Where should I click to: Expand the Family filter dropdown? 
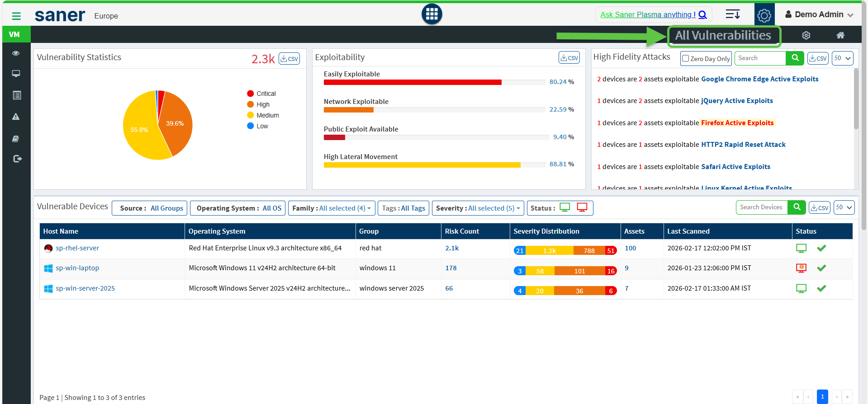pos(331,208)
